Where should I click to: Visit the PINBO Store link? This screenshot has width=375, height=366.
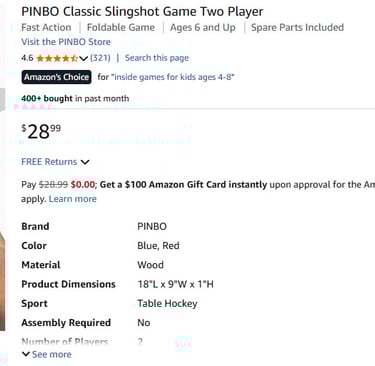66,42
